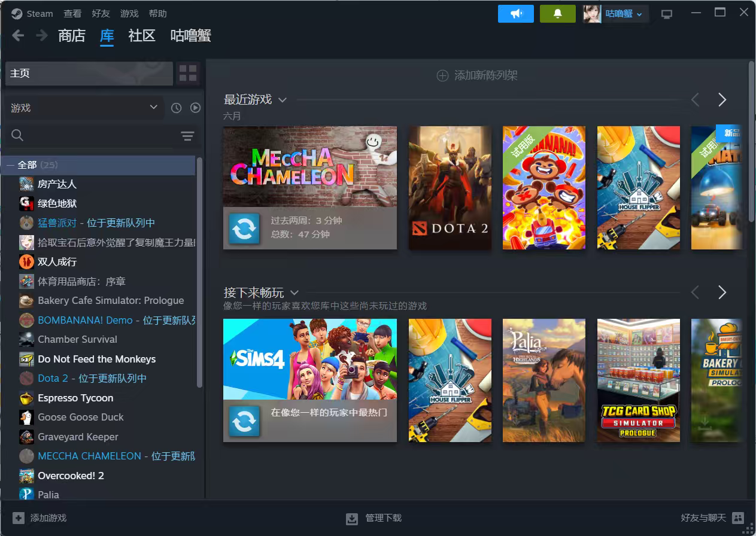Expand the 接下来畅玩 shelf dropdown

pos(294,293)
